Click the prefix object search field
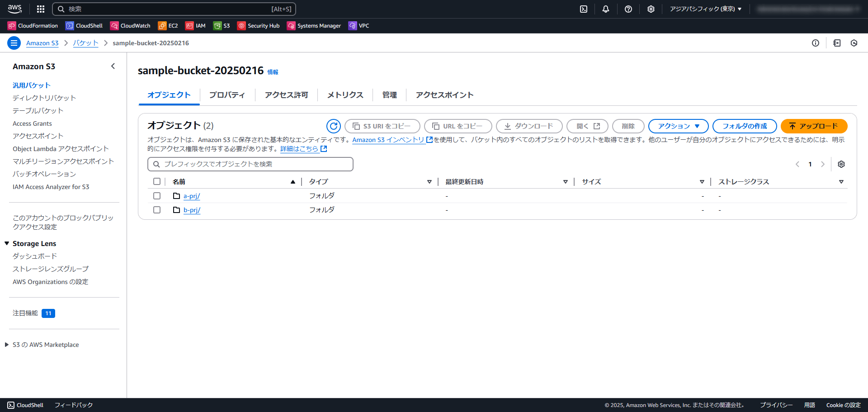 point(250,164)
